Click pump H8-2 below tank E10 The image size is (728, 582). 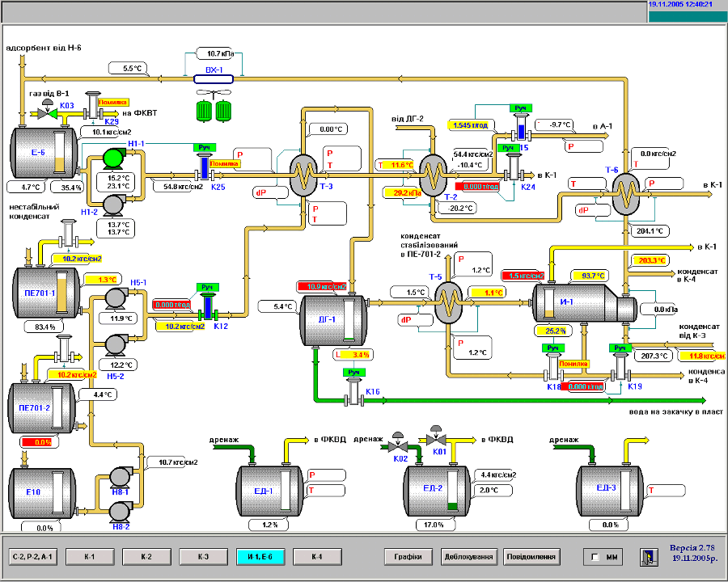(121, 510)
